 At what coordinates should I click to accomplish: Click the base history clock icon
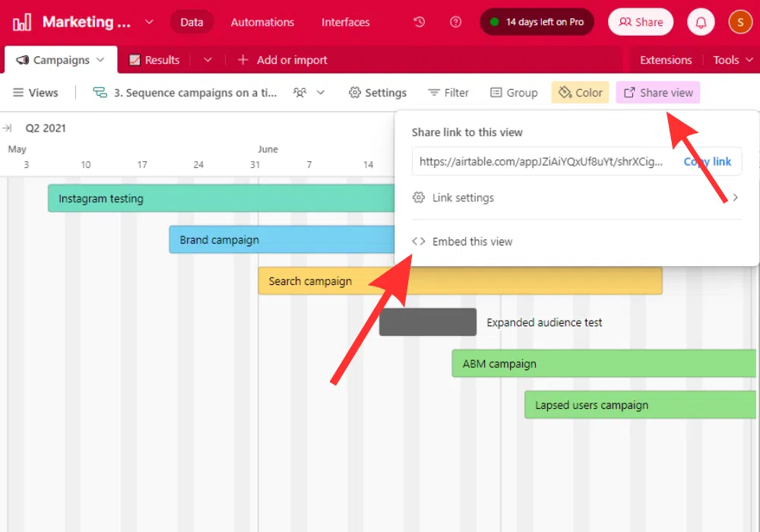[x=420, y=22]
